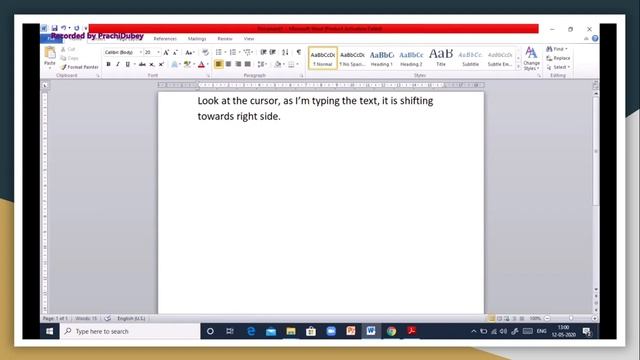Switch to the References tab

pos(165,39)
